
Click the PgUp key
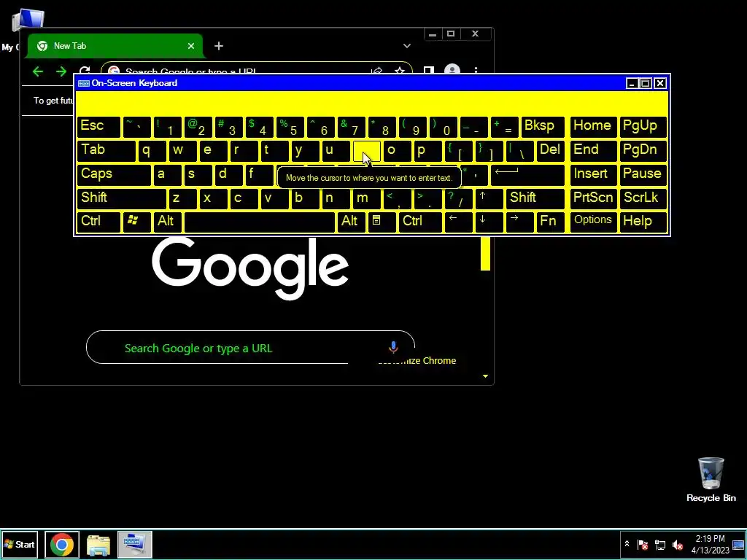point(643,126)
